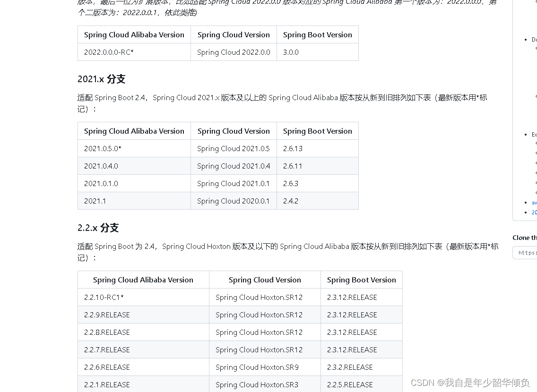The image size is (537, 392).
Task: Click the Spring Cloud 2021.0.5 cell
Action: (234, 148)
